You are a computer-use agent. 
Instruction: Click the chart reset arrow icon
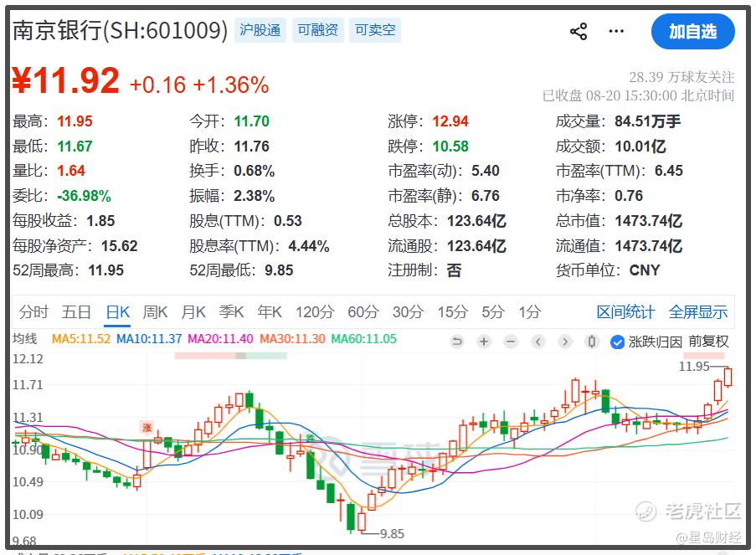(x=456, y=342)
